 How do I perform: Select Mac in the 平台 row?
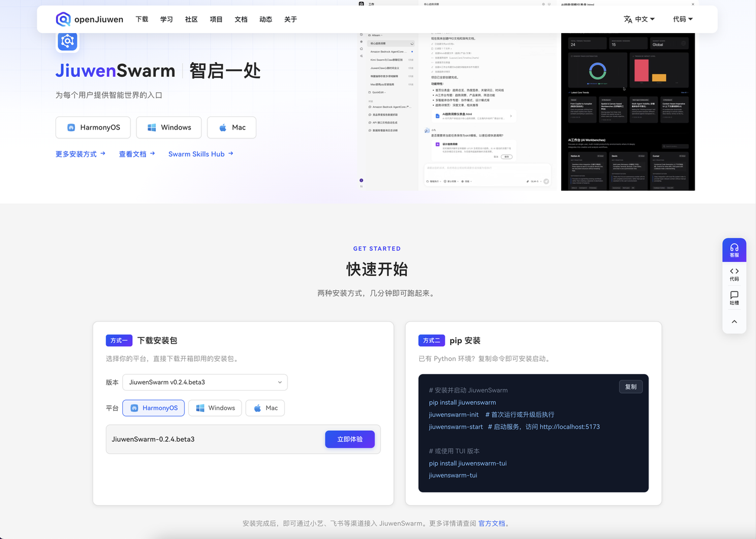[265, 408]
